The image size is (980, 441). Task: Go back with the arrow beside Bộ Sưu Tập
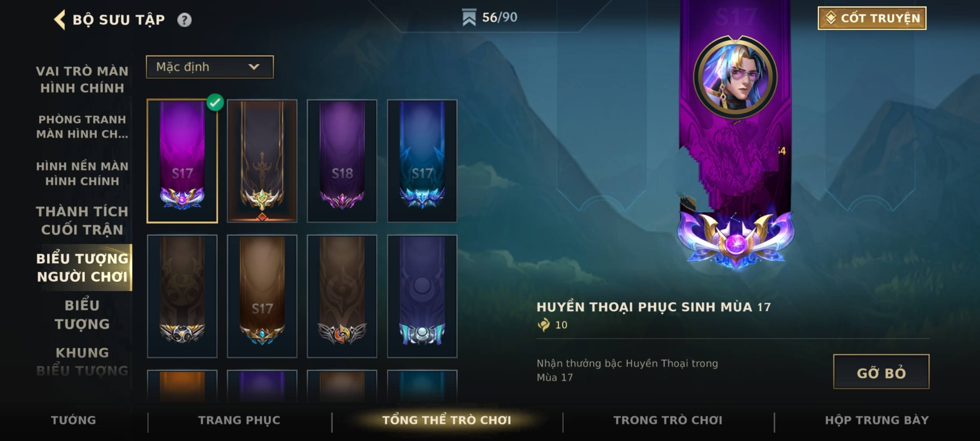pos(60,20)
